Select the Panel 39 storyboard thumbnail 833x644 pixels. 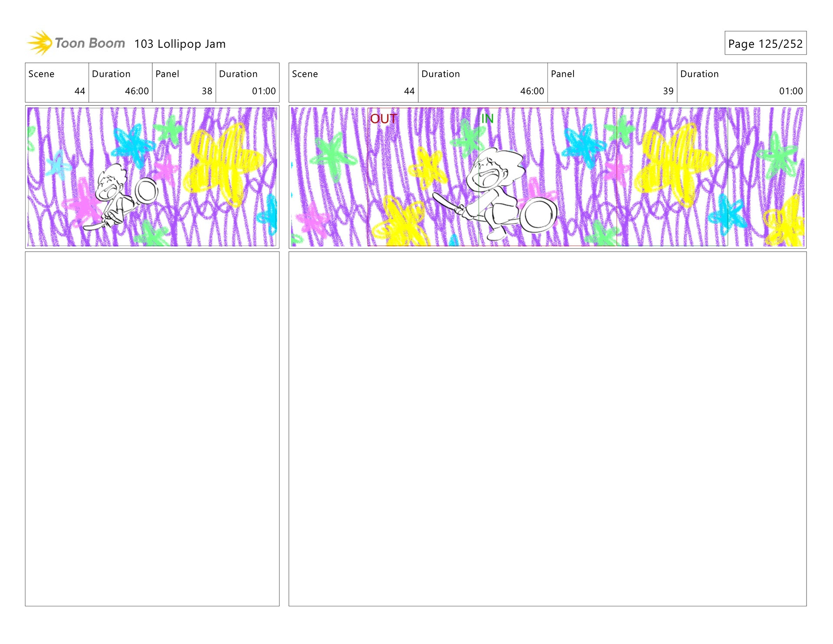point(547,177)
